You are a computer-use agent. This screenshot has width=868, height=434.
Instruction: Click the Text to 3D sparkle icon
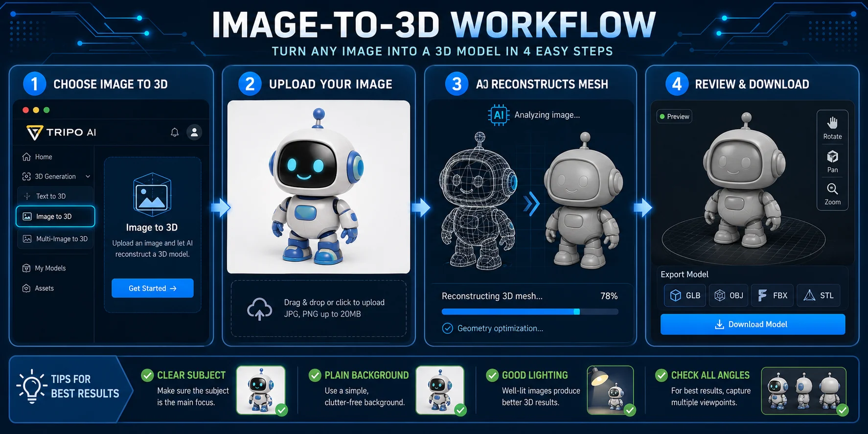(27, 196)
